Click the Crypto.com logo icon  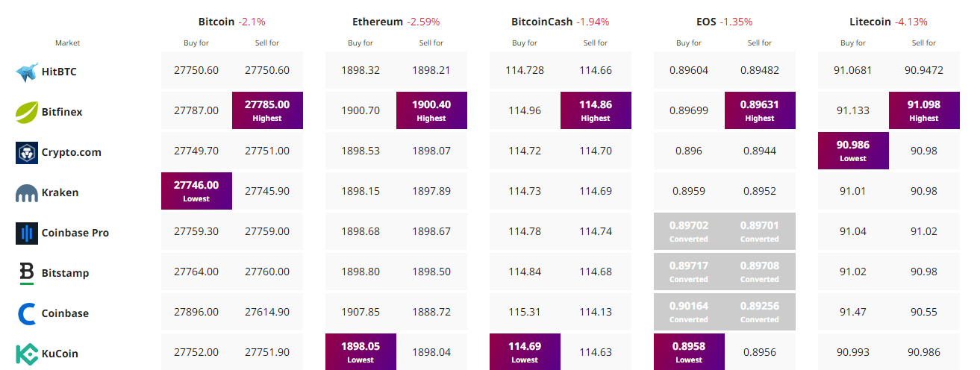click(x=27, y=152)
